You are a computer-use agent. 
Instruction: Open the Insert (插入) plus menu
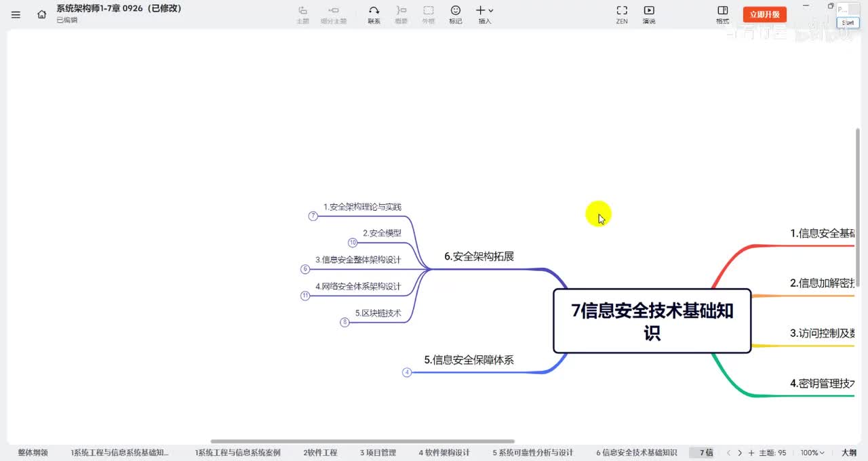coord(484,14)
